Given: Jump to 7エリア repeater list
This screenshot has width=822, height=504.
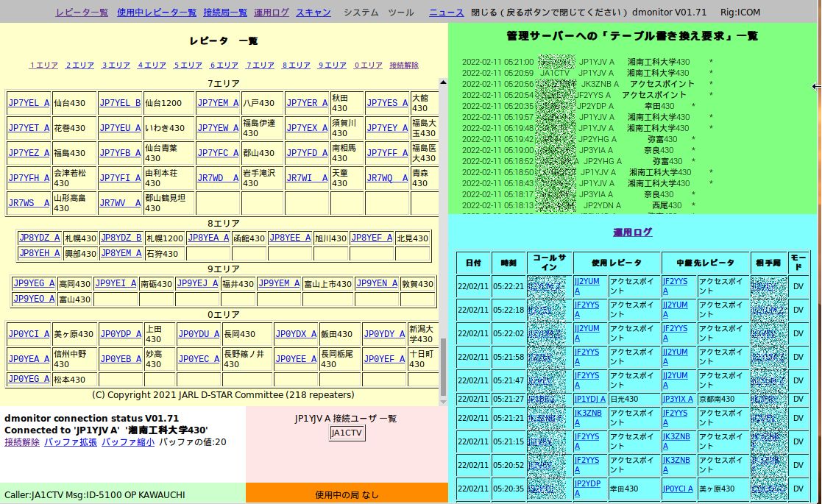Looking at the screenshot, I should [x=261, y=65].
